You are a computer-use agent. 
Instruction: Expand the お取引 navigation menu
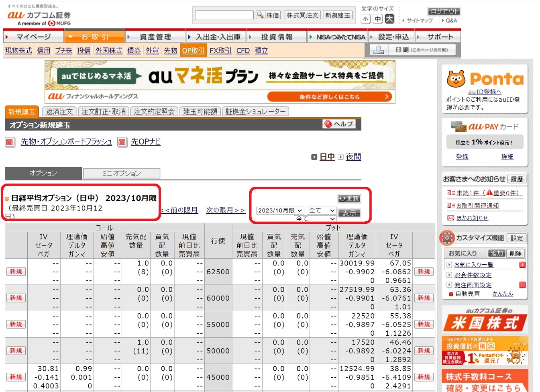94,37
